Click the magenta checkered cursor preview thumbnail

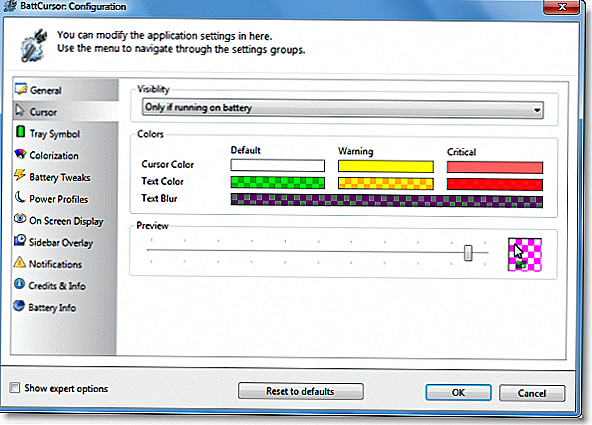(x=525, y=254)
